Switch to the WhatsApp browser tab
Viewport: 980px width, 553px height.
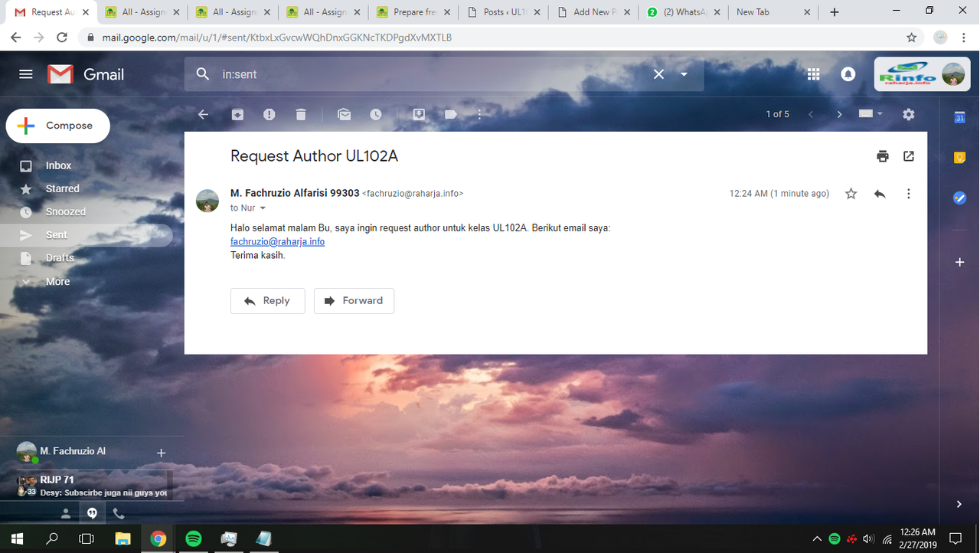pos(680,11)
